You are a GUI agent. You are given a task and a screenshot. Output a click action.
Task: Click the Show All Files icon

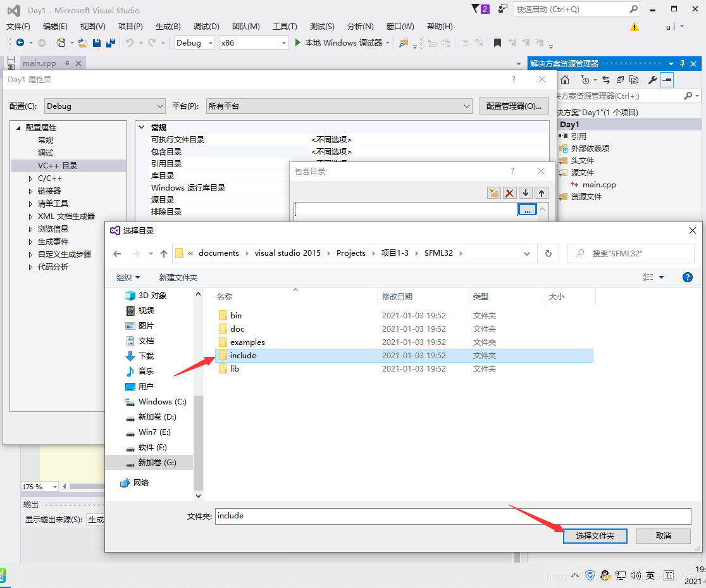(634, 80)
